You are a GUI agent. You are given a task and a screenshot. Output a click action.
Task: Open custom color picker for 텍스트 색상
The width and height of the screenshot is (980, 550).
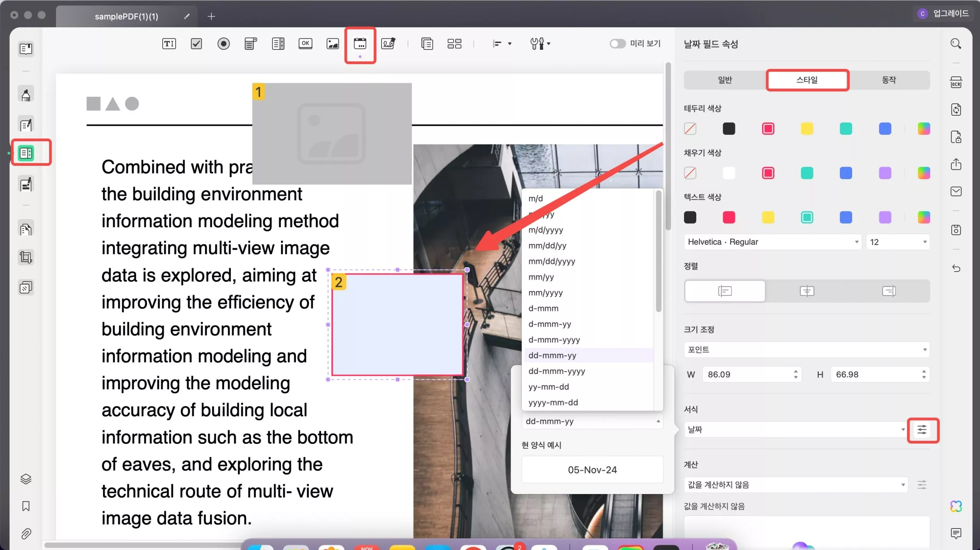pos(924,218)
